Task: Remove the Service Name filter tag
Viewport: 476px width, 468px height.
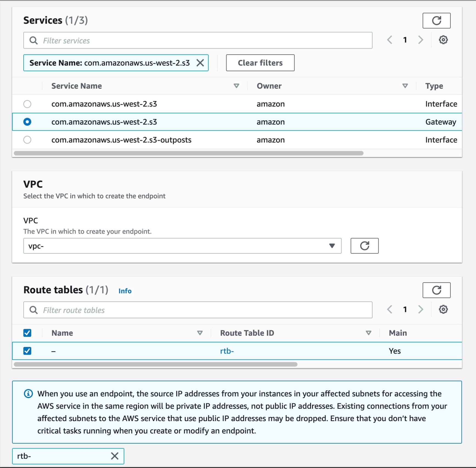Action: point(200,63)
